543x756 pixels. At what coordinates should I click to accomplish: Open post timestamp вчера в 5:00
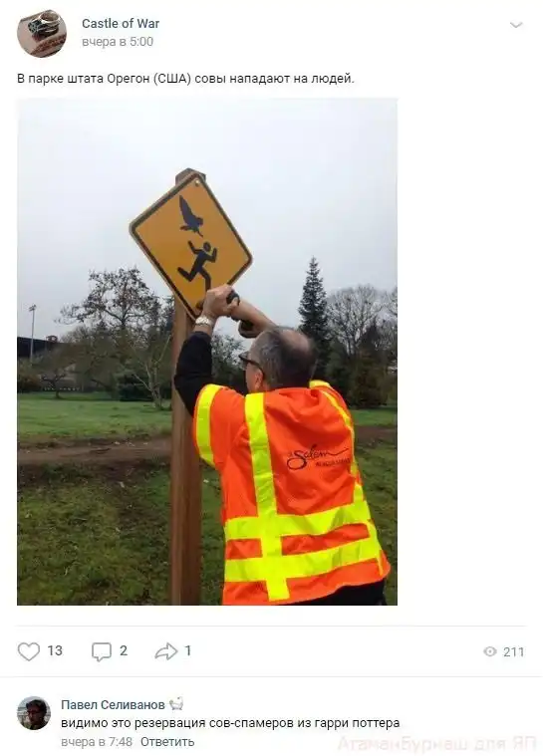118,42
